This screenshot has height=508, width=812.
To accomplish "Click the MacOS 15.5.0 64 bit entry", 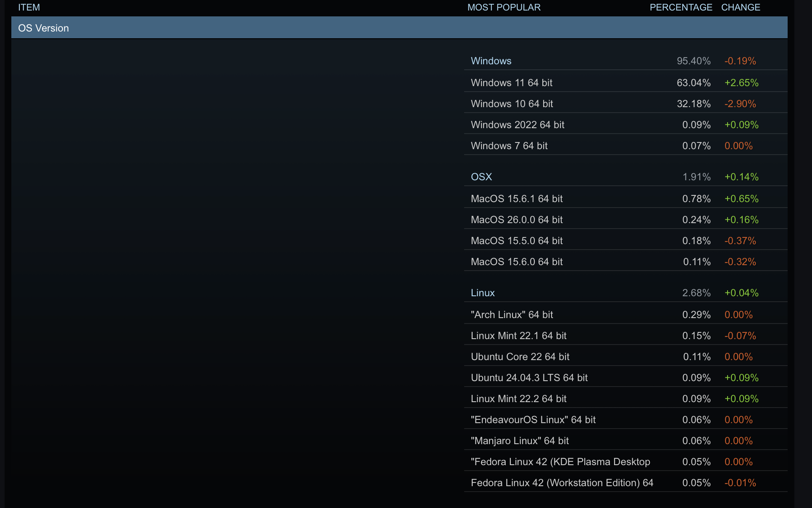I will (516, 241).
